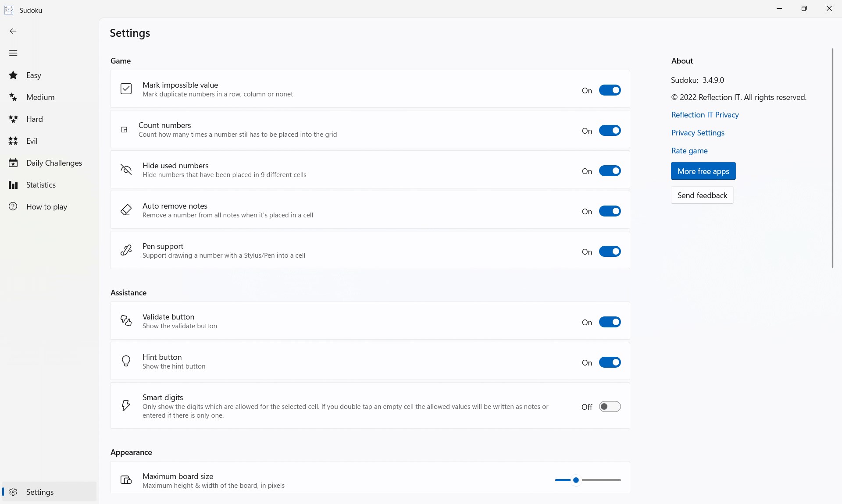Switch off the Hint button toggle
This screenshot has width=842, height=504.
(610, 362)
